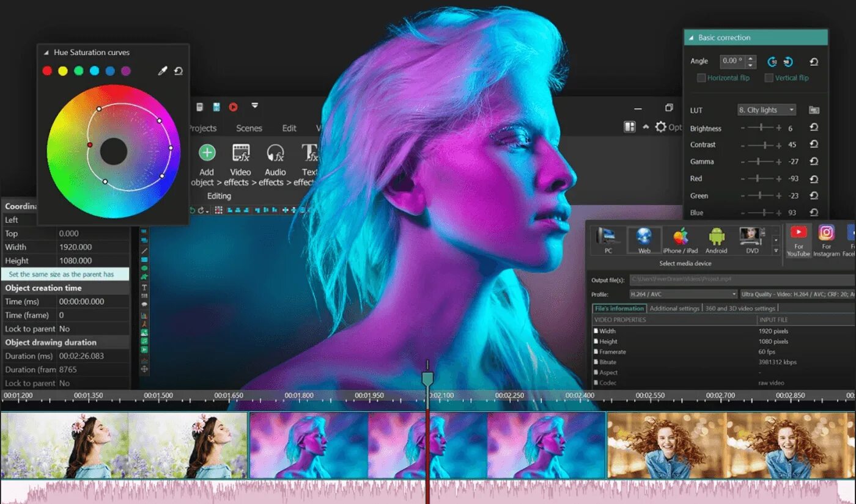Rotate 90 degrees counterclockwise next to Angle
The image size is (856, 504).
pyautogui.click(x=772, y=61)
